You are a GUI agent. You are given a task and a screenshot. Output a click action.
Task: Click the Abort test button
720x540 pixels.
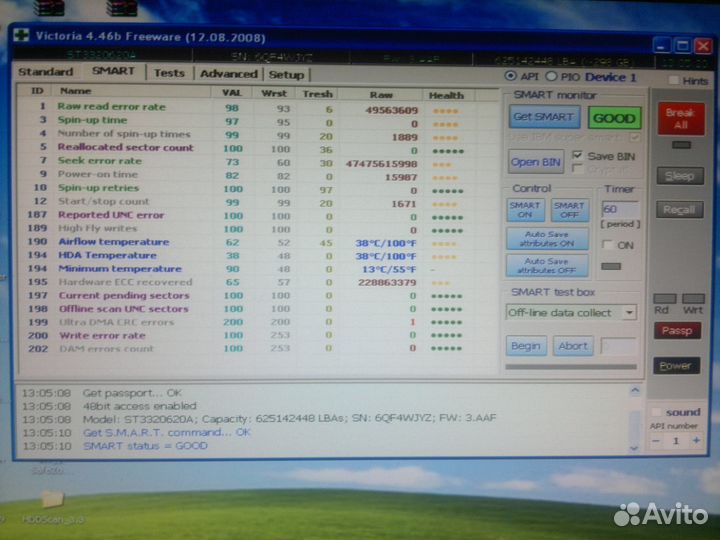coord(573,346)
